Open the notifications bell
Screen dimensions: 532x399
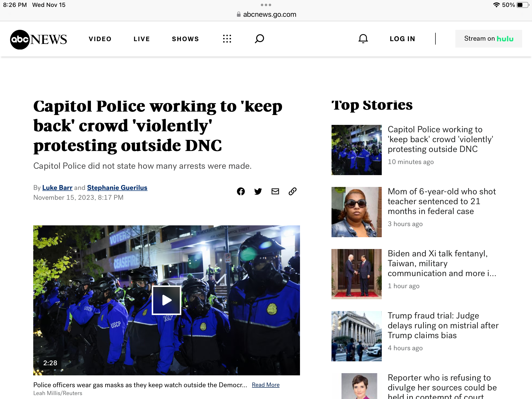tap(363, 39)
